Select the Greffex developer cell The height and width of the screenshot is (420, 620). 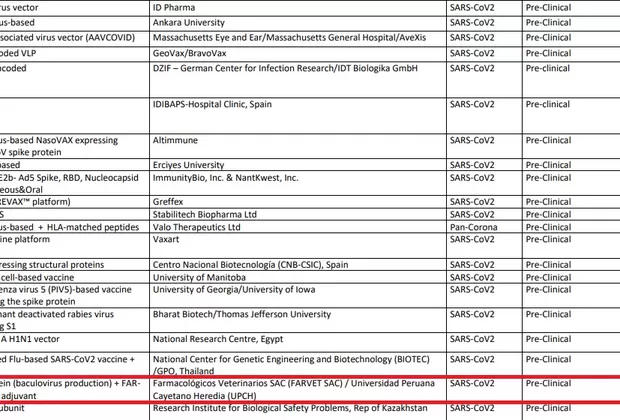coord(169,201)
